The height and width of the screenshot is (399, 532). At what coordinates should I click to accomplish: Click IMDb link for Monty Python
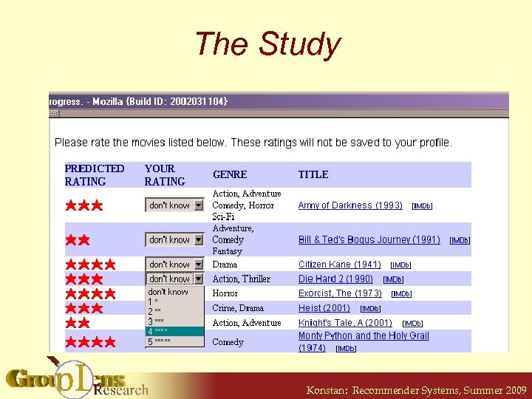346,349
